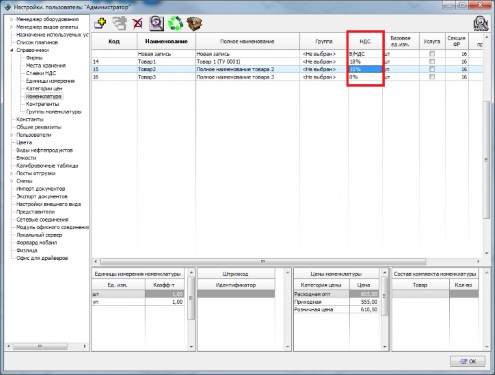Open Сетевые соединения in the tree

pyautogui.click(x=42, y=219)
